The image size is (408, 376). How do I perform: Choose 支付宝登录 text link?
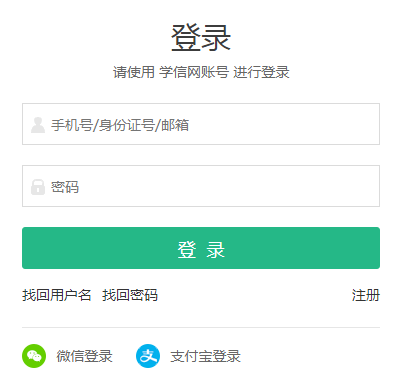pos(205,356)
